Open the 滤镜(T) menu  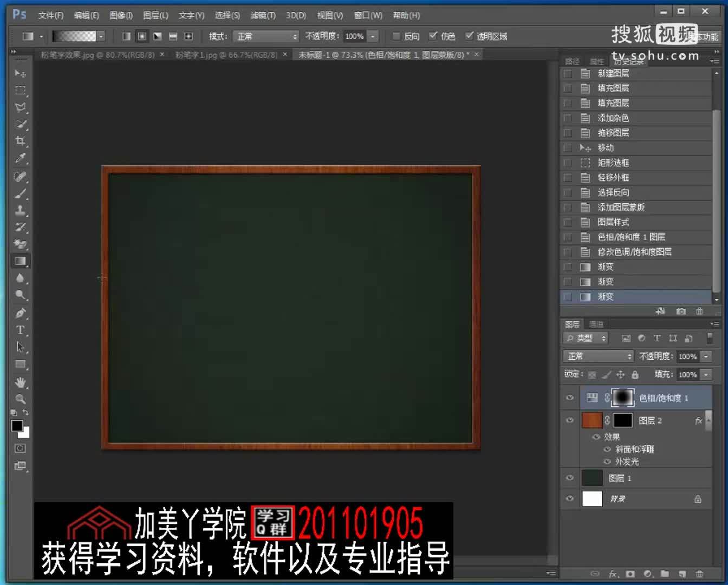pos(263,15)
